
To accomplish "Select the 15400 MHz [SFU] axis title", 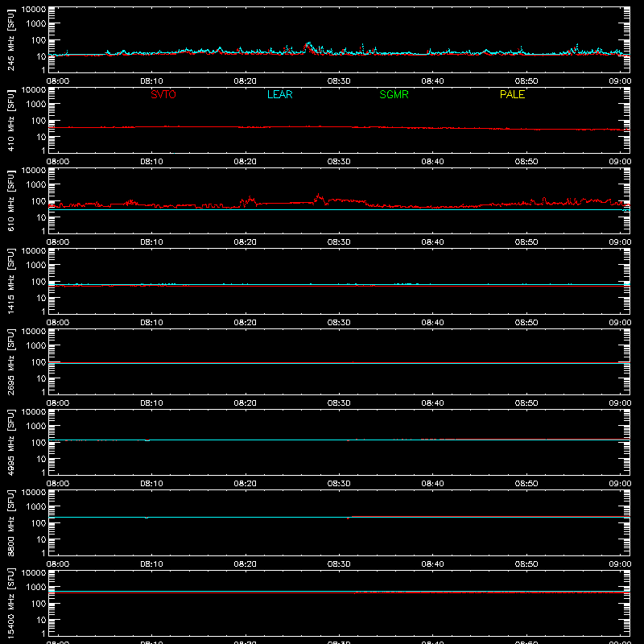I will point(10,604).
